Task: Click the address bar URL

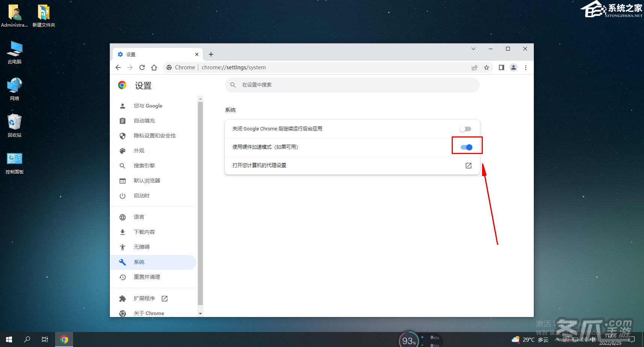Action: pyautogui.click(x=234, y=67)
